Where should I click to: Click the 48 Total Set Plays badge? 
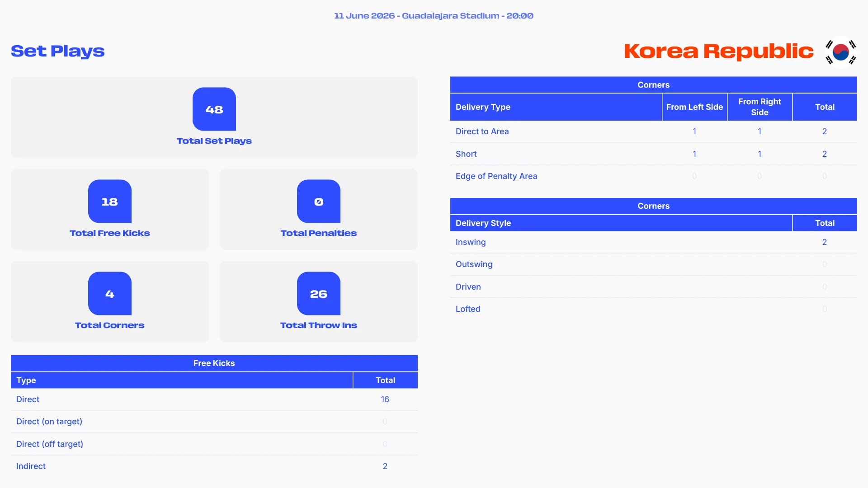(214, 109)
